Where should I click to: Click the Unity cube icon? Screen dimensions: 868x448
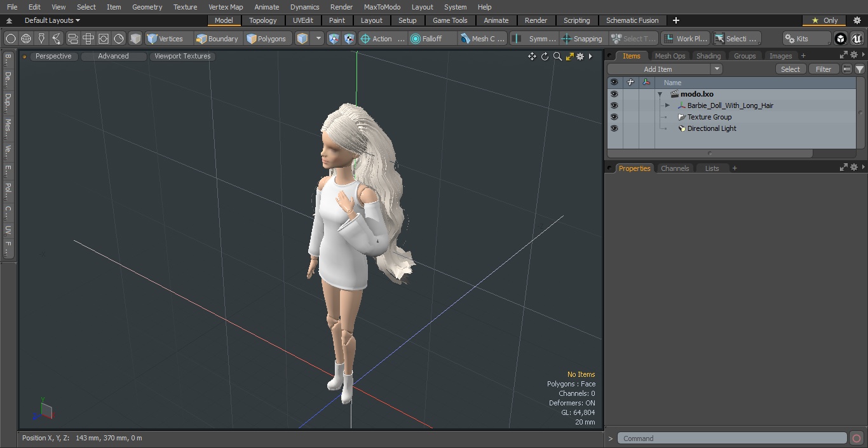[841, 39]
